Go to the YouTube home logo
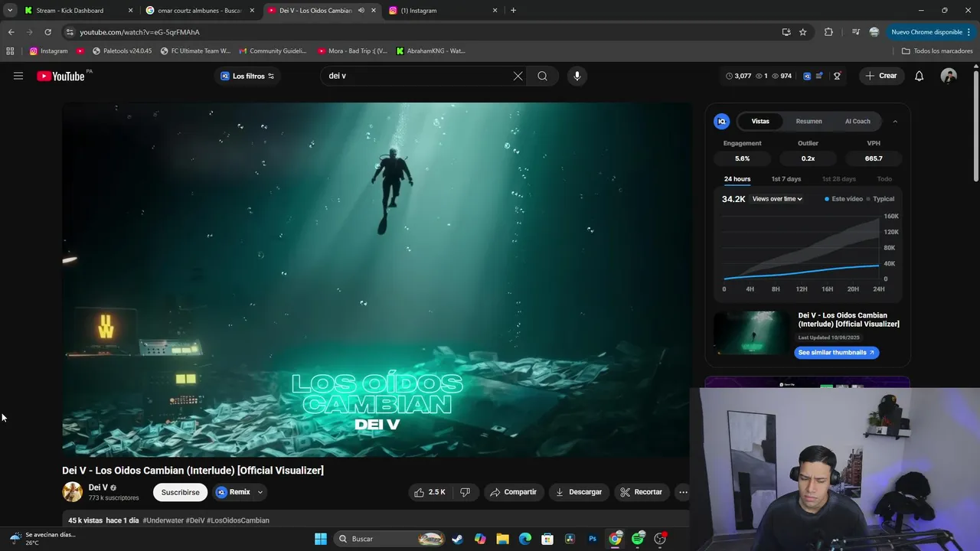 (60, 76)
